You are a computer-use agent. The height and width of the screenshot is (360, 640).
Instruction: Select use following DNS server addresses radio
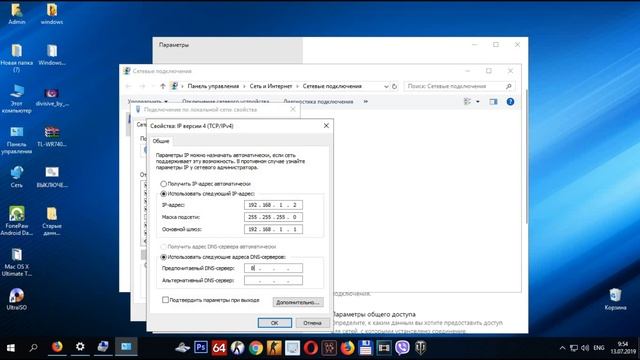click(x=163, y=257)
